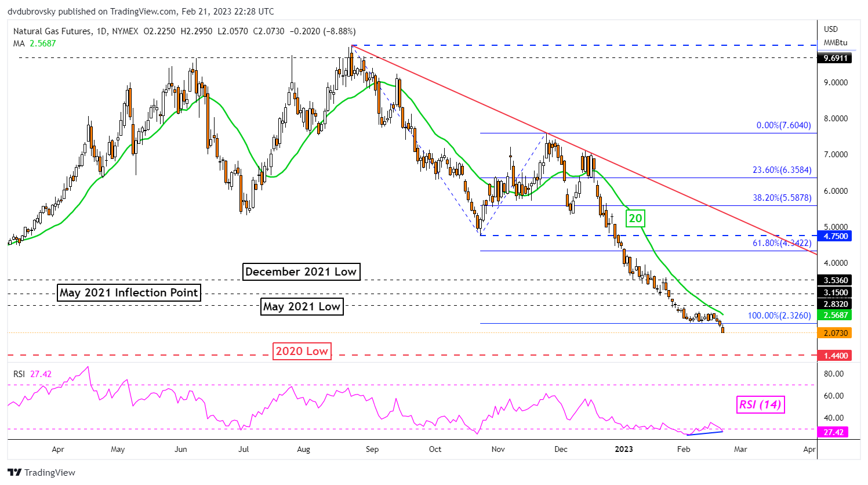868x485 pixels.
Task: Click the 61.80%(4.3422) Fibonacci level label
Action: pos(782,243)
